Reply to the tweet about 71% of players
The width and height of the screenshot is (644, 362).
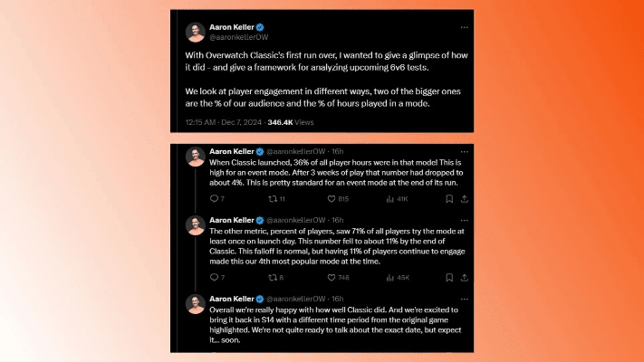point(215,278)
